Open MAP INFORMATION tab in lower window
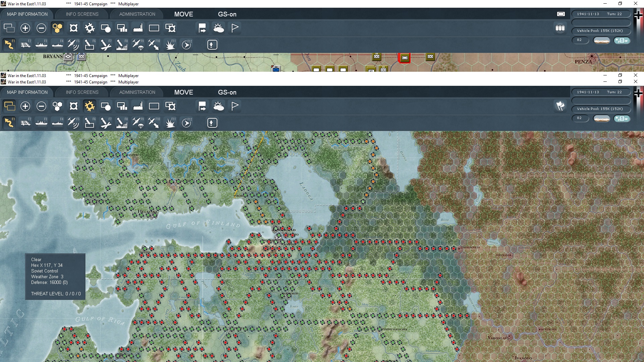 pyautogui.click(x=27, y=92)
